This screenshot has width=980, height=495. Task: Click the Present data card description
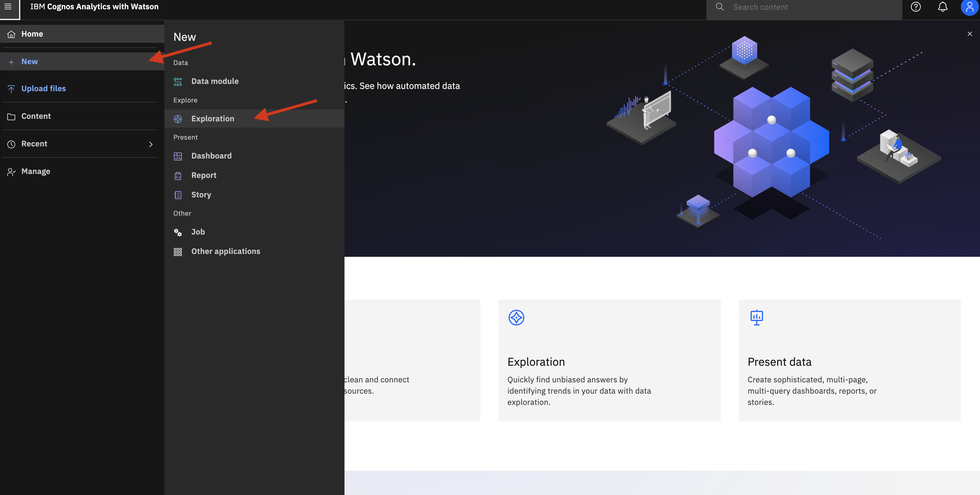click(812, 391)
